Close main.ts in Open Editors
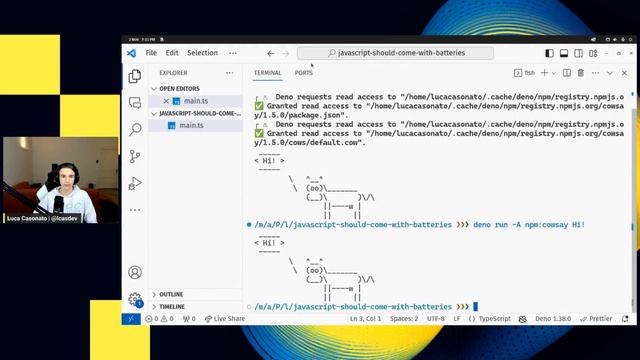 (x=166, y=101)
